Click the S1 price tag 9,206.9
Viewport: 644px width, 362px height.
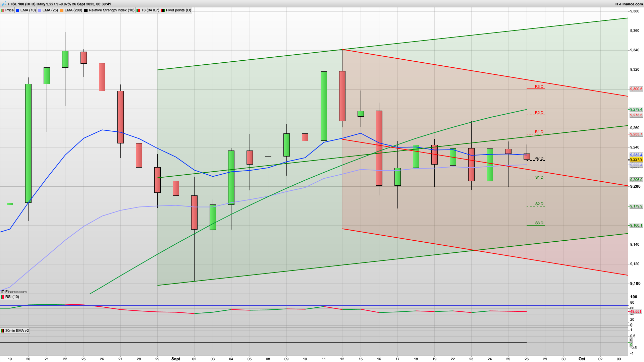[636, 180]
